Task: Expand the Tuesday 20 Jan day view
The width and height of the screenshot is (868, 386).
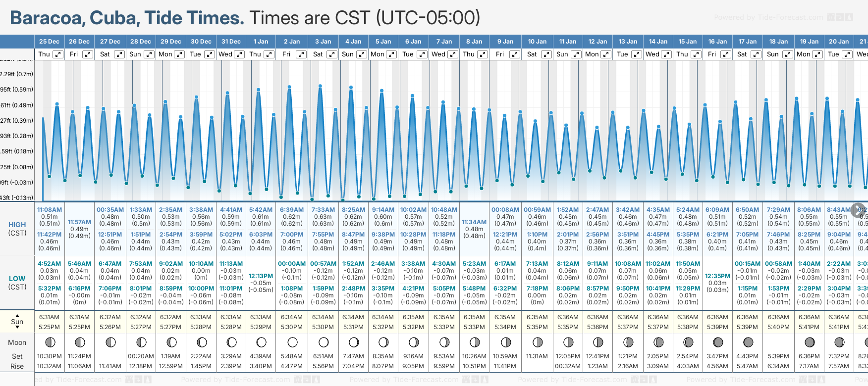Action: click(x=847, y=54)
